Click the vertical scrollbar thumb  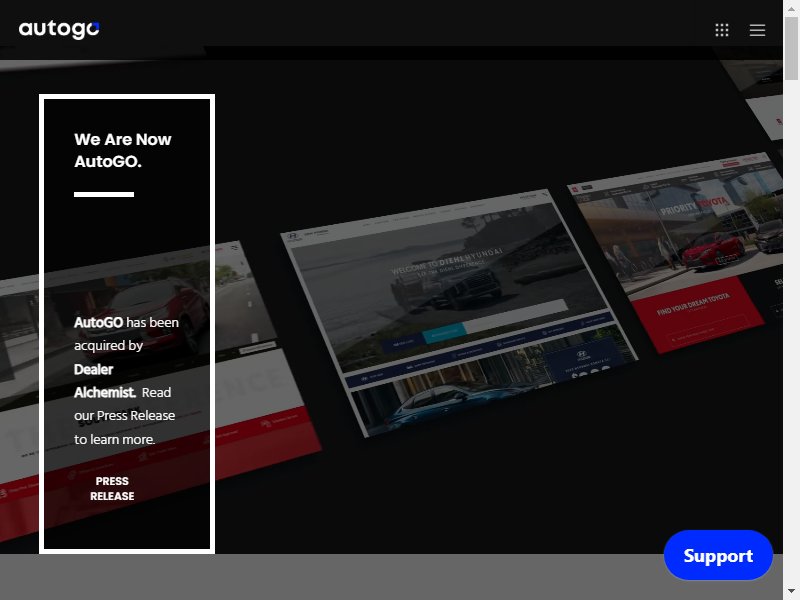[x=791, y=48]
